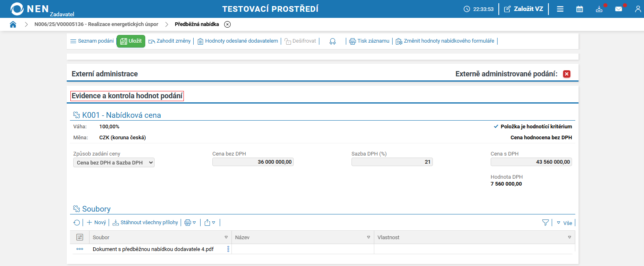Toggle Externě administrované podání red indicator
Screen dimensions: 644x266
coord(567,74)
